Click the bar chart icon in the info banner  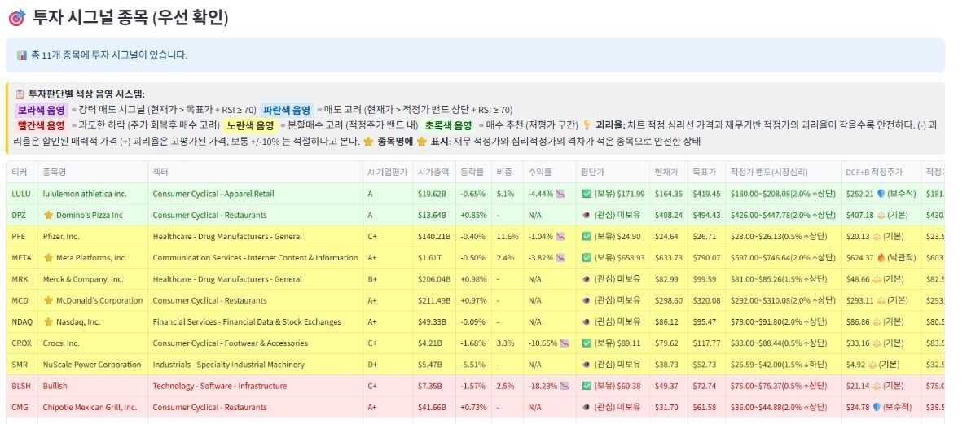tap(22, 55)
